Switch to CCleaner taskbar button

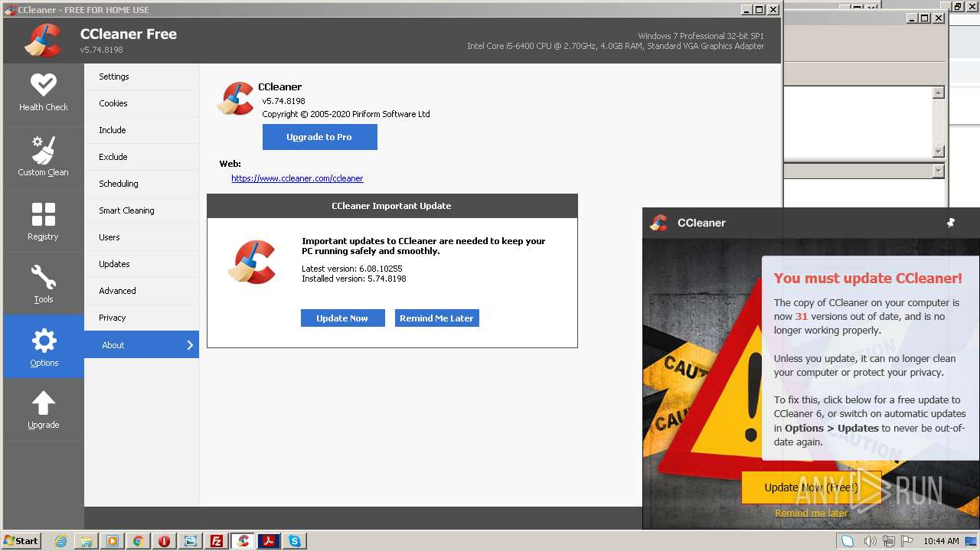(x=243, y=541)
